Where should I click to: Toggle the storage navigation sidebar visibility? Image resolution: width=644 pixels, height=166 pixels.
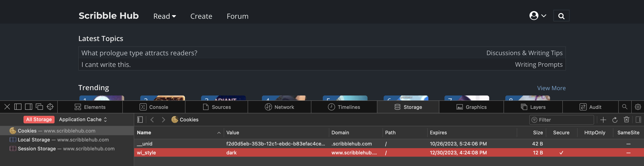pos(140,120)
